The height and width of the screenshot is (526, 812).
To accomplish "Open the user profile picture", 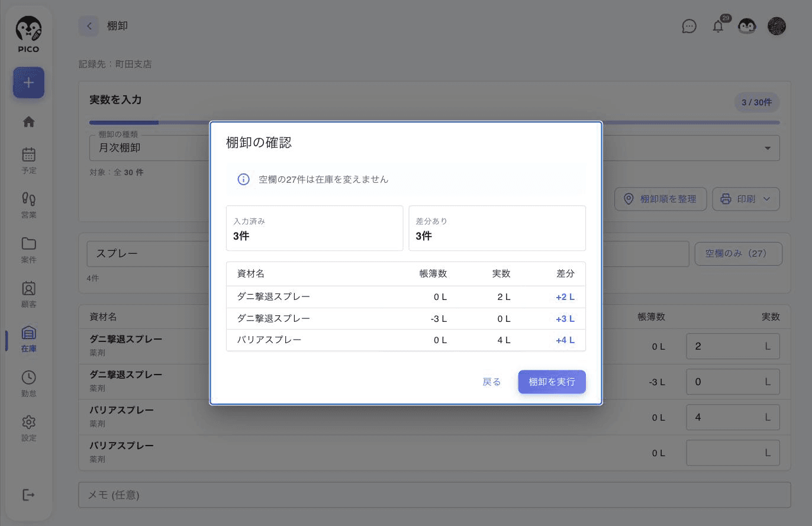I will tap(776, 26).
